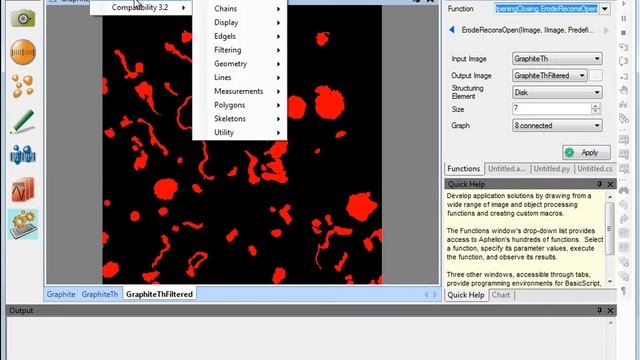The image size is (640, 360).
Task: Close the Quick Help panel
Action: pos(610,184)
